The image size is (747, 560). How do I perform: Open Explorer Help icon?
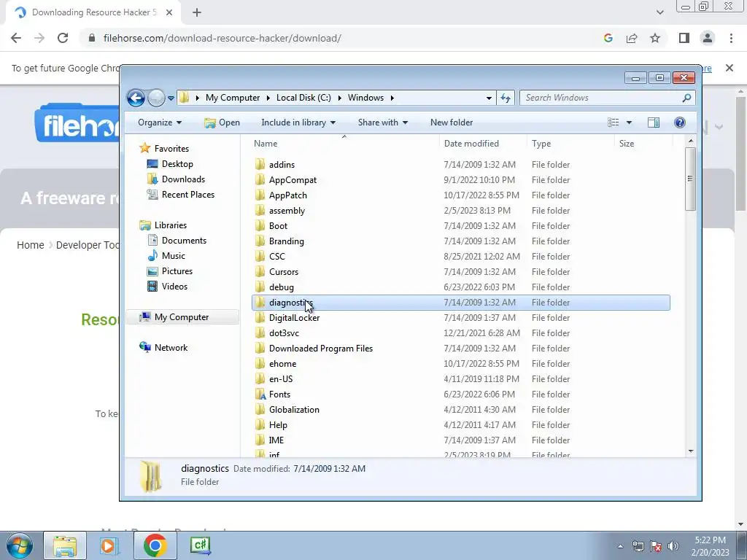coord(680,122)
